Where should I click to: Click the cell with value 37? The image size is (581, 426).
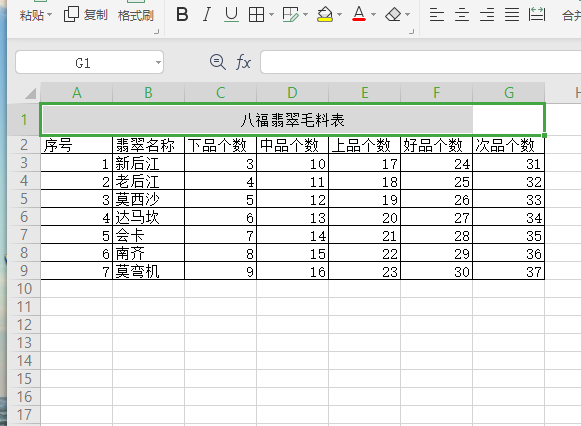[x=508, y=271]
